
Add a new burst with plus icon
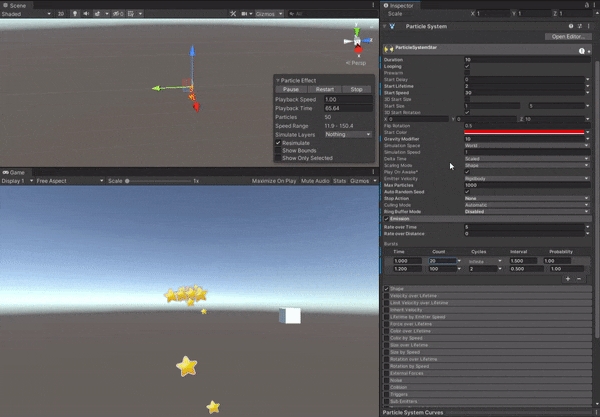click(x=568, y=279)
